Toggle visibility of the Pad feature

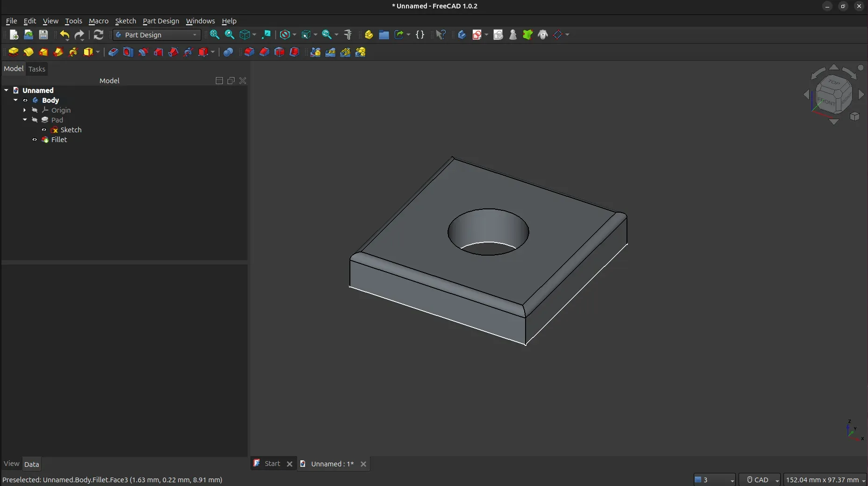(x=35, y=120)
